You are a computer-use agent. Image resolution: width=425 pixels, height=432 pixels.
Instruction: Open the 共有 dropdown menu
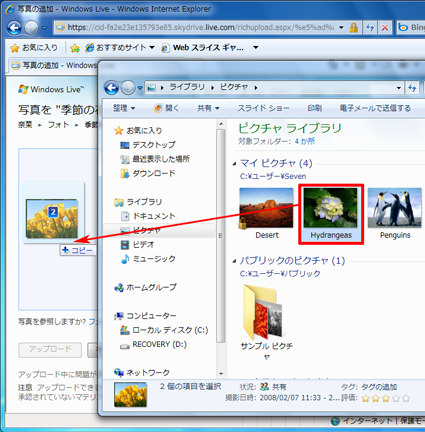(208, 108)
